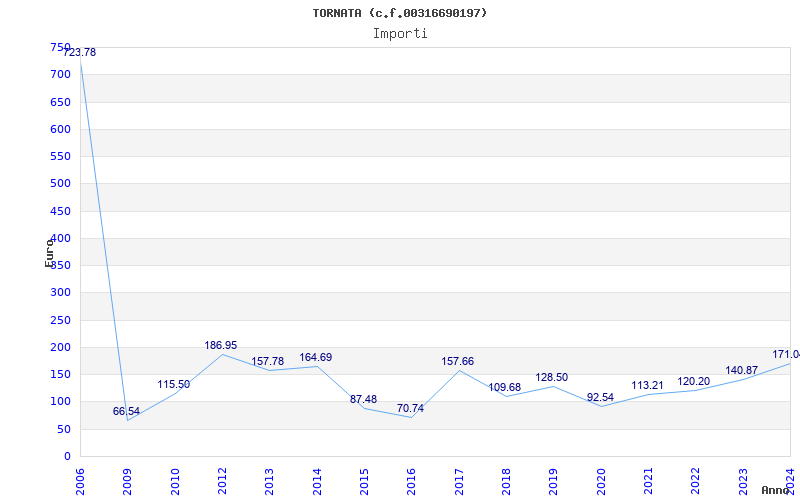Image resolution: width=800 pixels, height=500 pixels.
Task: Select the 650 y-axis tick label
Action: click(x=60, y=102)
